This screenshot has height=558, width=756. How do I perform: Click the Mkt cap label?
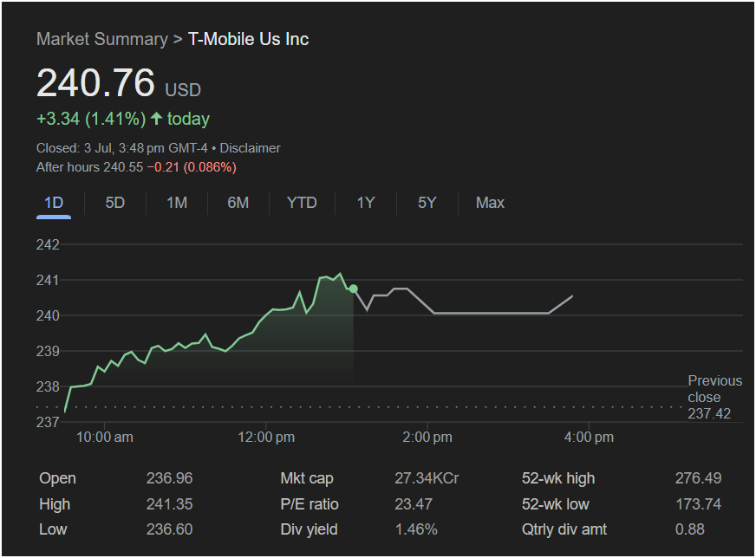coord(307,478)
